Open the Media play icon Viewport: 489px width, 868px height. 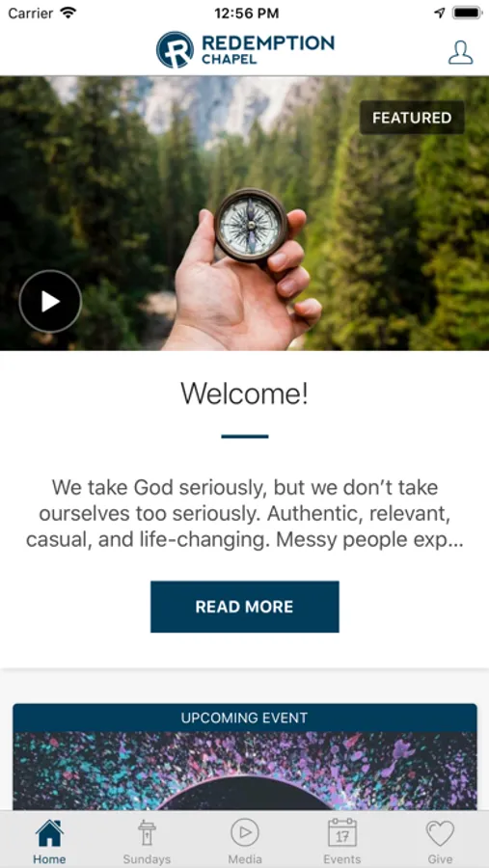[245, 832]
